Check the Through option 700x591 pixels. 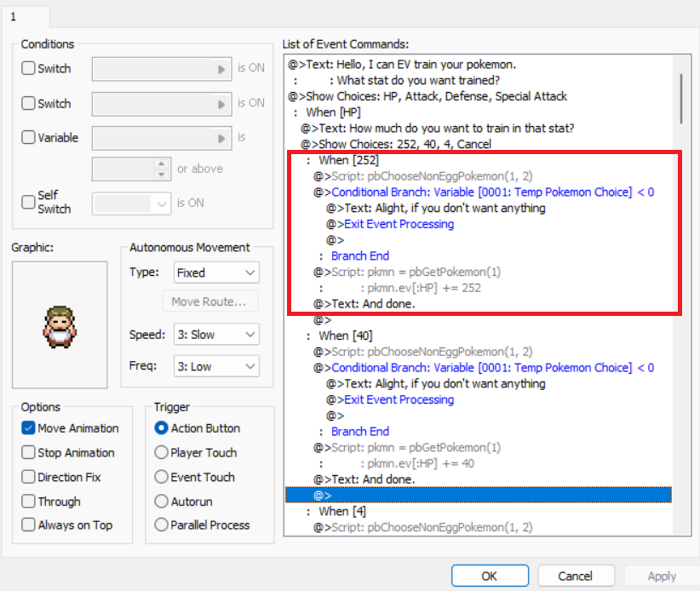coord(28,502)
